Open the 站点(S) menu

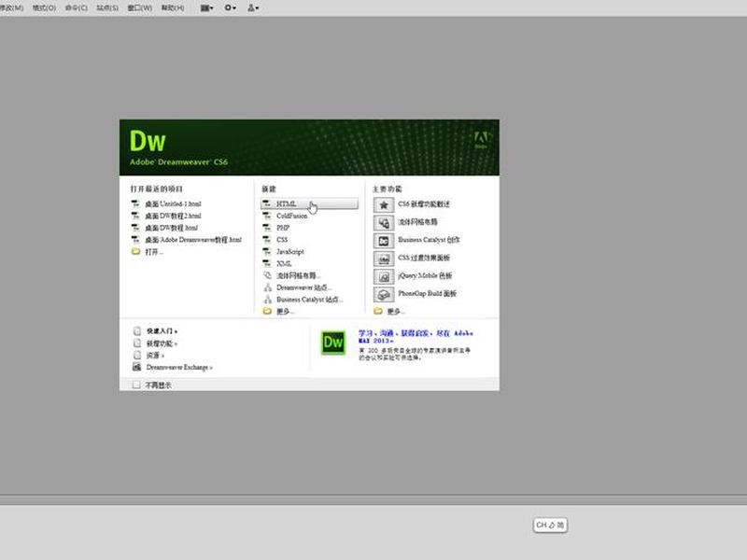coord(107,8)
